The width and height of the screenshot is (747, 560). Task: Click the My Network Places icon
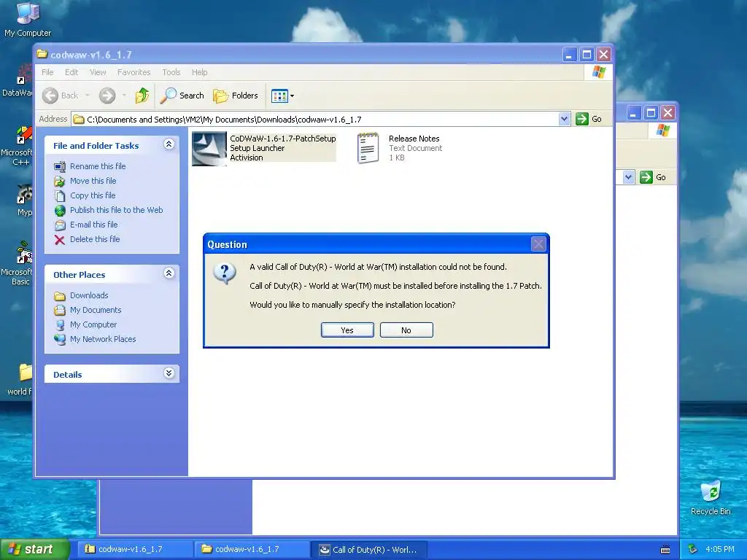pyautogui.click(x=60, y=340)
